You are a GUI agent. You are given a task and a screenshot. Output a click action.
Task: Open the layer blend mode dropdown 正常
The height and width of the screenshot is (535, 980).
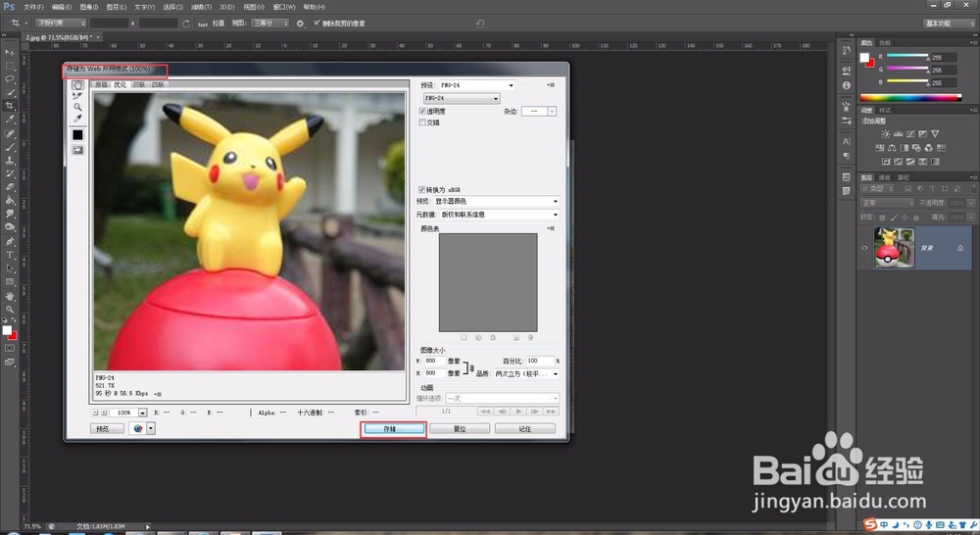(888, 203)
